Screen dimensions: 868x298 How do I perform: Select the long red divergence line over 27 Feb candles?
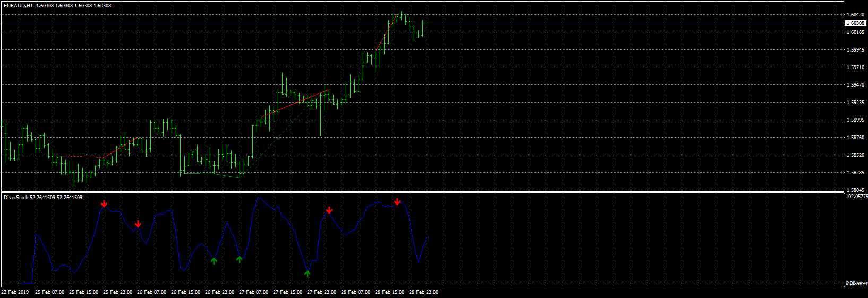(295, 104)
